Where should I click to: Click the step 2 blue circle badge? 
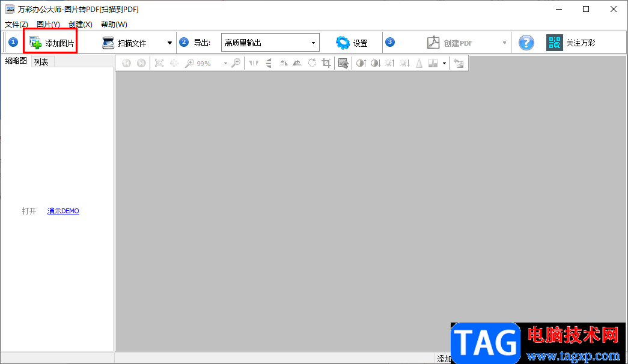coord(184,42)
